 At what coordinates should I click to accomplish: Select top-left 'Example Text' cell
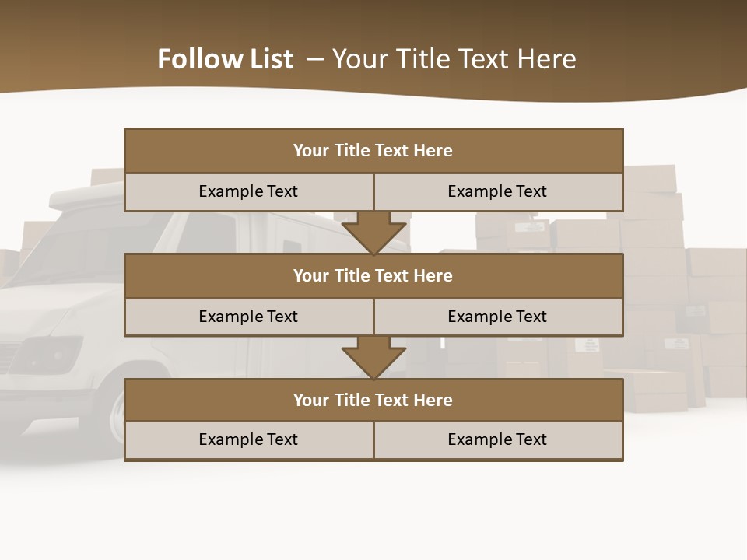[248, 191]
